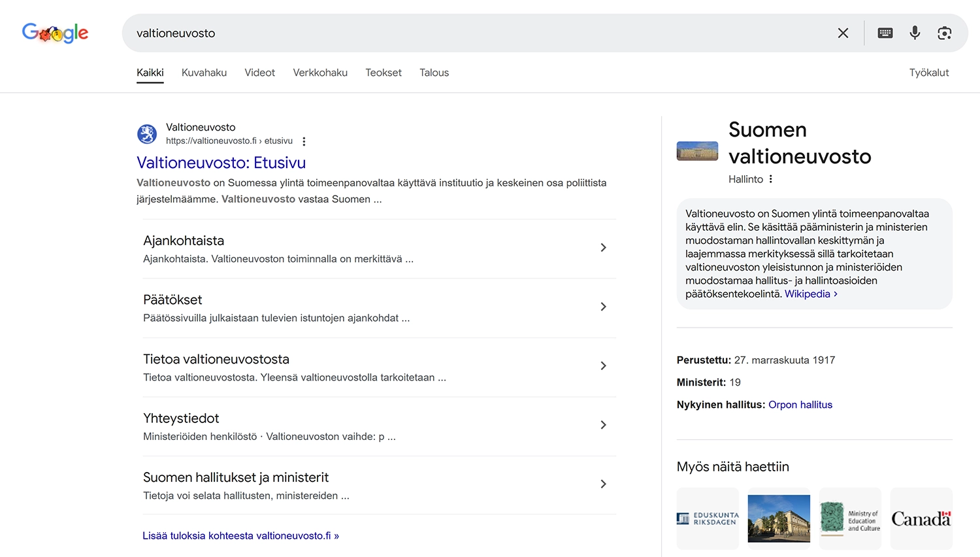Switch to the Kuvahaku tab

204,73
